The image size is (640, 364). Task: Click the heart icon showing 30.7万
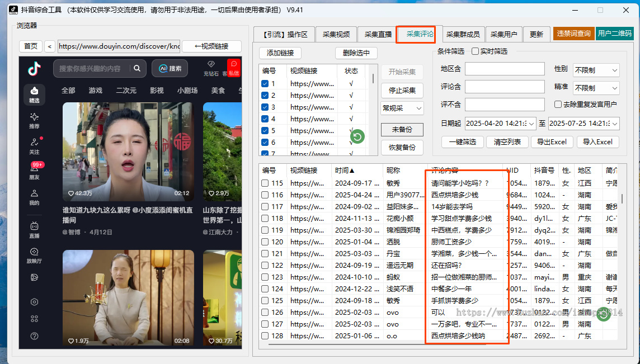[x=211, y=341]
